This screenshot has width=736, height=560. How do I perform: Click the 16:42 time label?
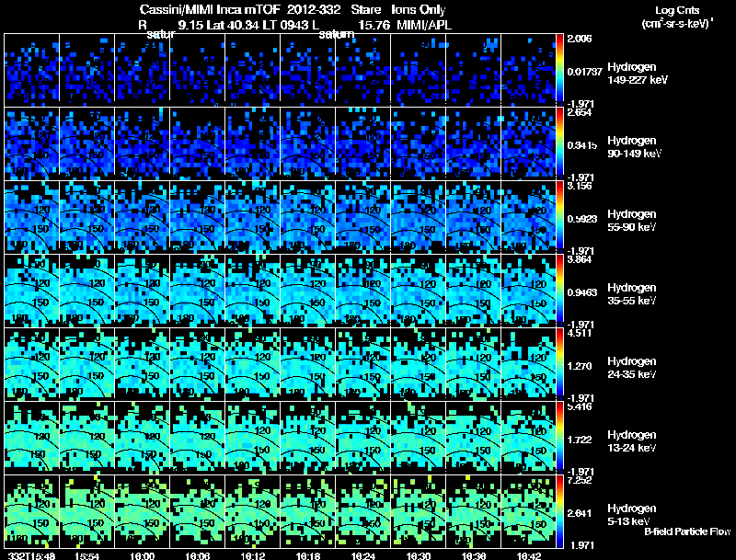(528, 555)
